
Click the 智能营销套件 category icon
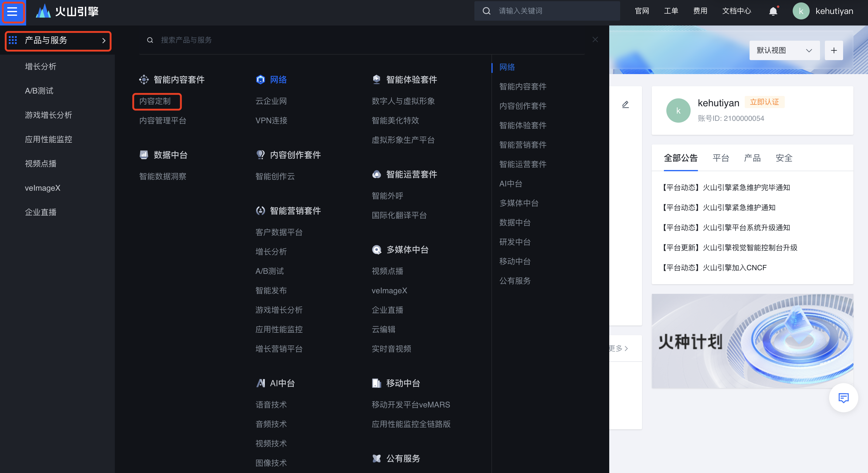pyautogui.click(x=261, y=211)
